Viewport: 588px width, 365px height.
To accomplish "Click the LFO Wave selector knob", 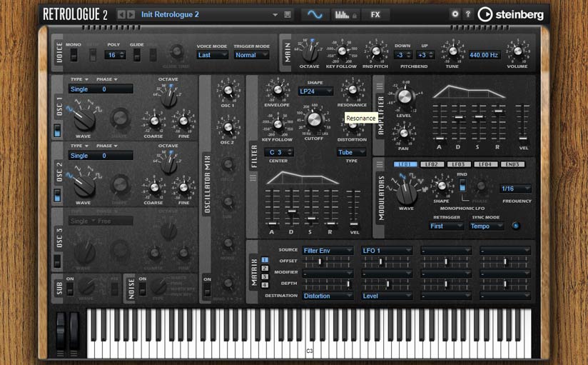I will coord(407,193).
